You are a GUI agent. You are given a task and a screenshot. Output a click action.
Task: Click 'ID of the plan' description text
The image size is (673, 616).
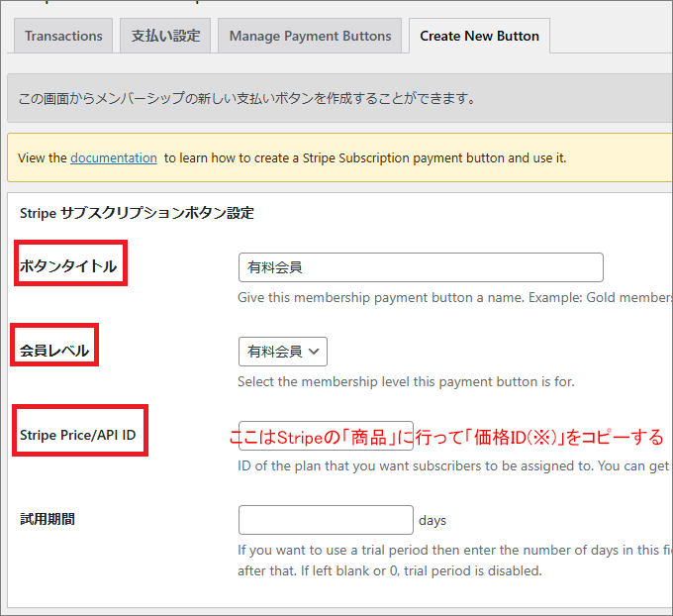pyautogui.click(x=455, y=465)
